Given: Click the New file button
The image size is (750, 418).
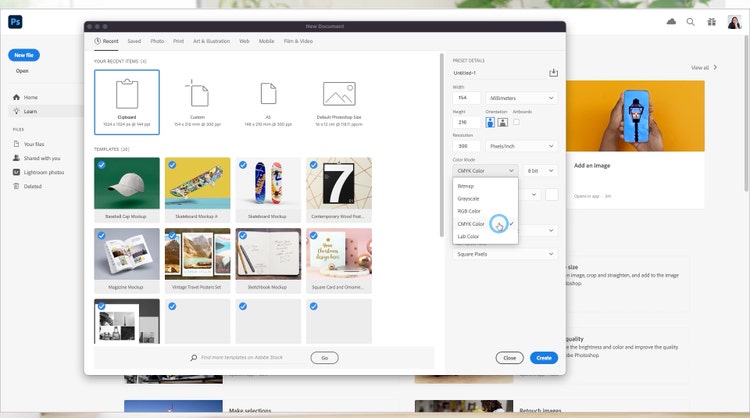Looking at the screenshot, I should [25, 55].
